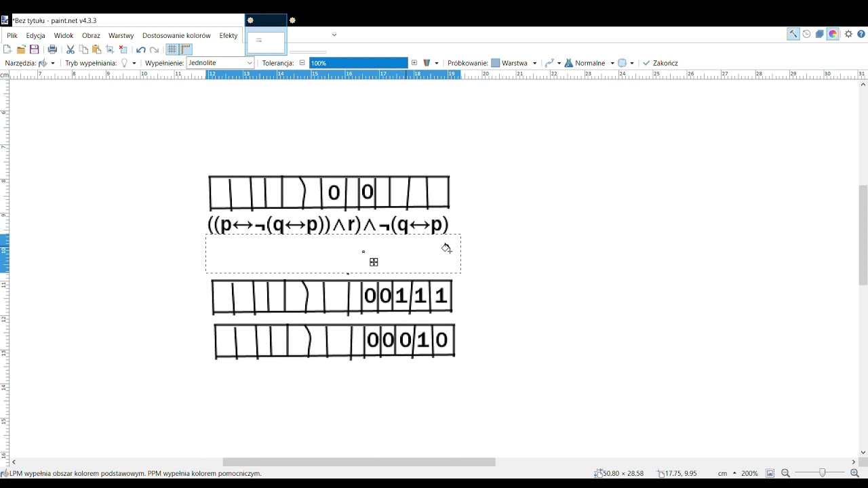This screenshot has height=488, width=868.
Task: Create a new image with the New icon
Action: (7, 49)
